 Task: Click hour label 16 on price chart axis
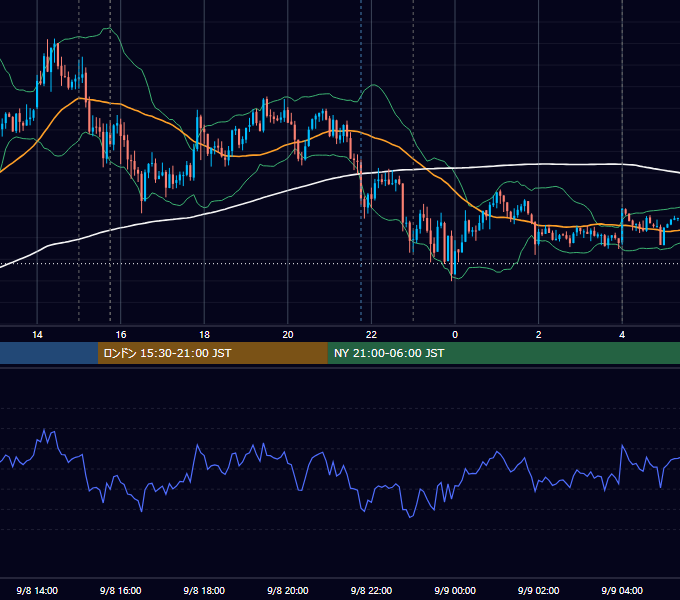pyautogui.click(x=121, y=335)
